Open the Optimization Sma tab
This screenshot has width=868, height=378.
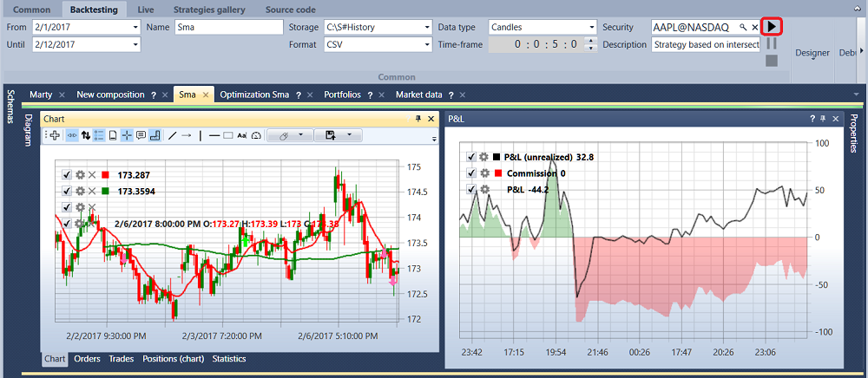(x=254, y=94)
